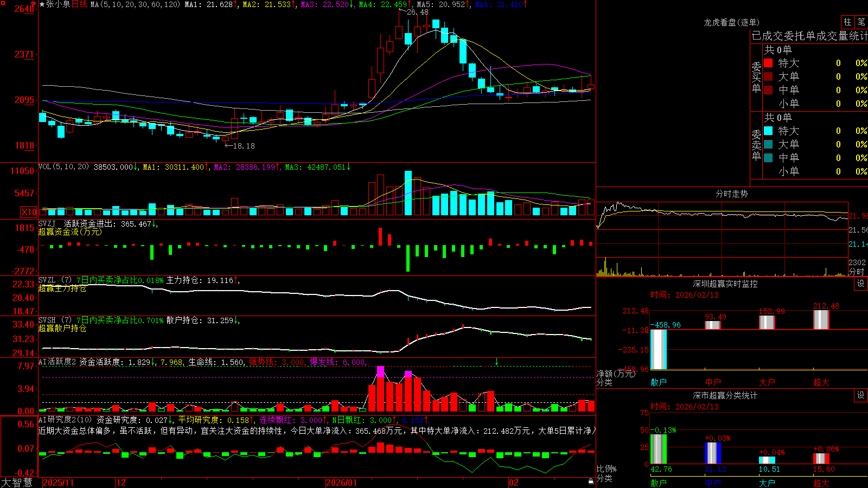Click the ×10 volume scale box

tap(29, 212)
